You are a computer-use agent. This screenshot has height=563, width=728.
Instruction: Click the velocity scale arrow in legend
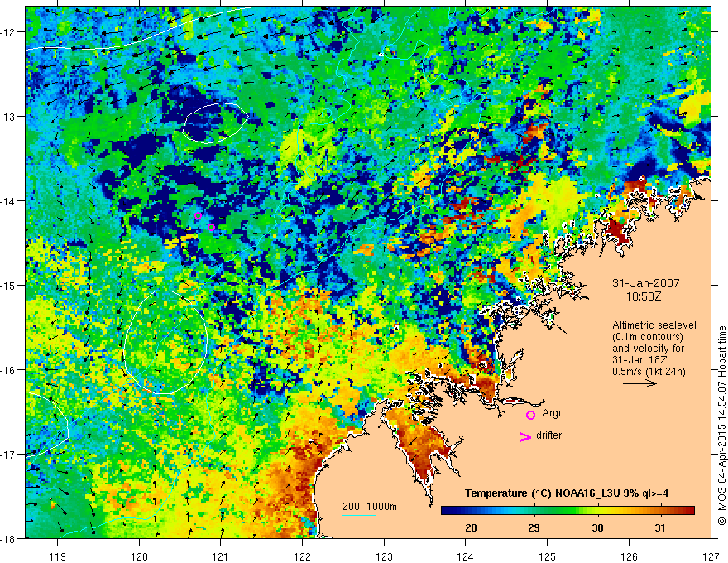tap(639, 383)
